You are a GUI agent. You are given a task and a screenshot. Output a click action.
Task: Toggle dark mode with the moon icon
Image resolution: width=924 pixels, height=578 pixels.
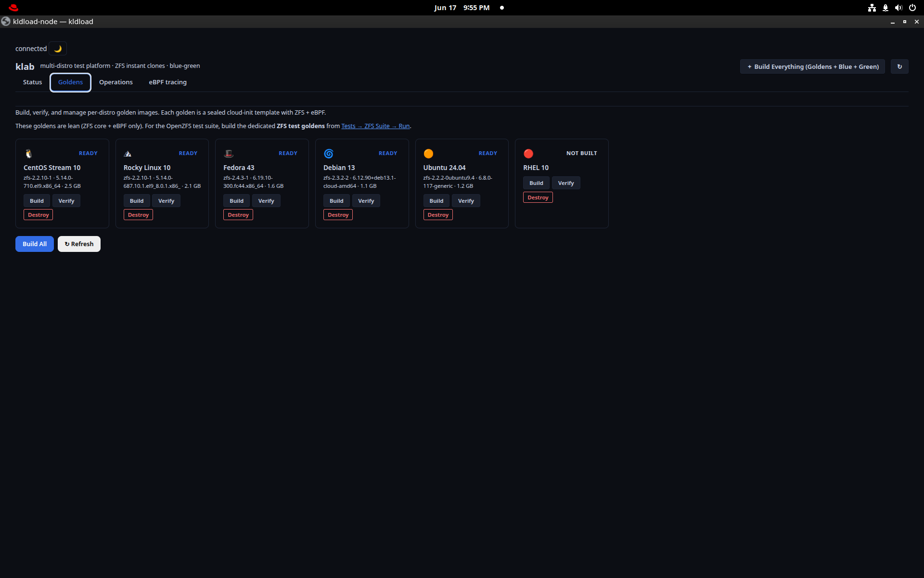tap(58, 49)
